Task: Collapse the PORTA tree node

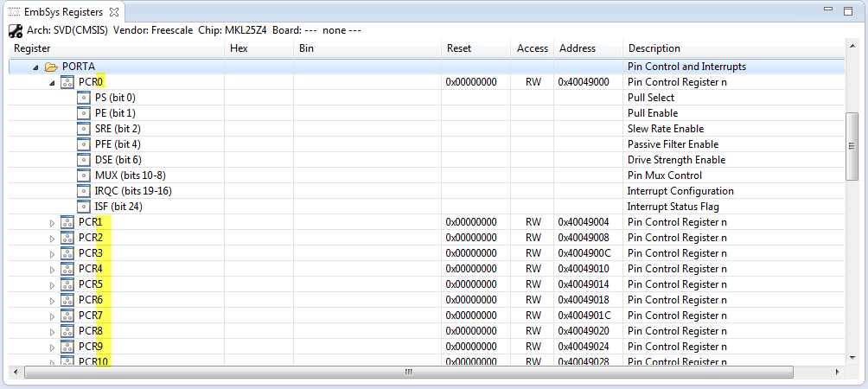Action: tap(35, 67)
